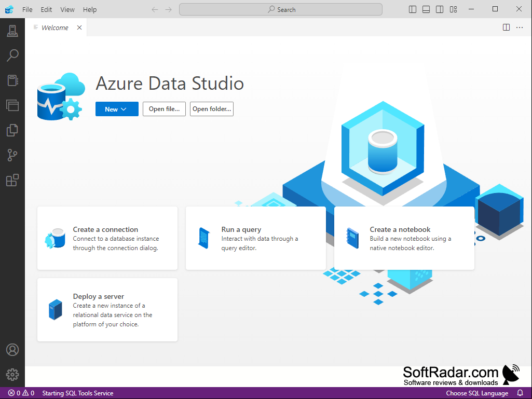The image size is (532, 399).
Task: Minimize the Azure Data Studio window
Action: click(x=471, y=9)
